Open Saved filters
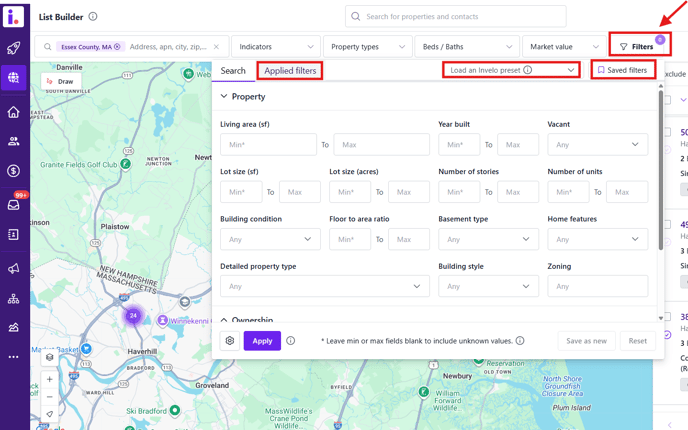This screenshot has height=430, width=688. click(x=623, y=70)
